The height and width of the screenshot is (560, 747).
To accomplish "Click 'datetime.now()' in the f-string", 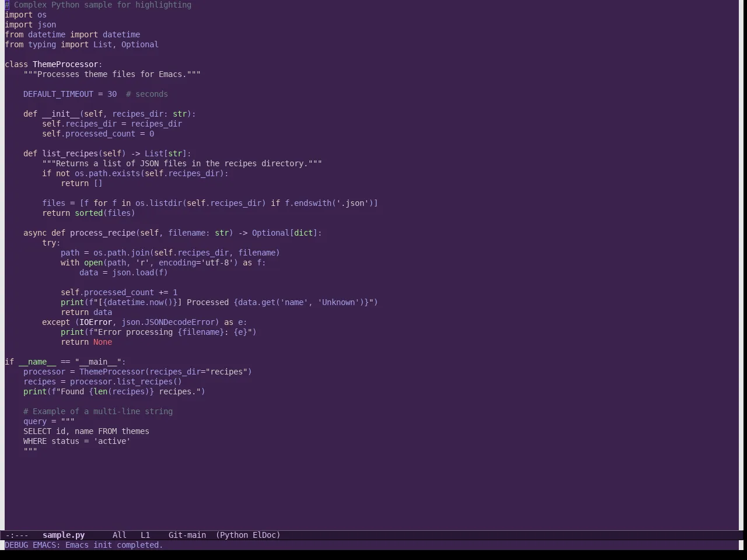I will coord(140,302).
